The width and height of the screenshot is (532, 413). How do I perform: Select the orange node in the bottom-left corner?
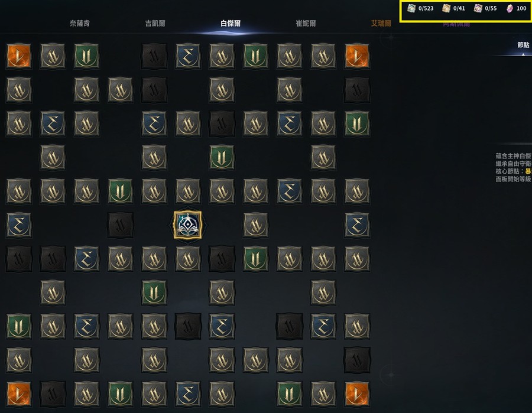19,394
